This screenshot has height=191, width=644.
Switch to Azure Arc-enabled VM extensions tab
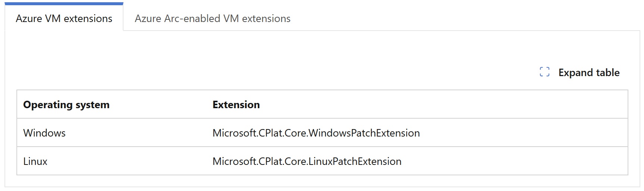212,18
